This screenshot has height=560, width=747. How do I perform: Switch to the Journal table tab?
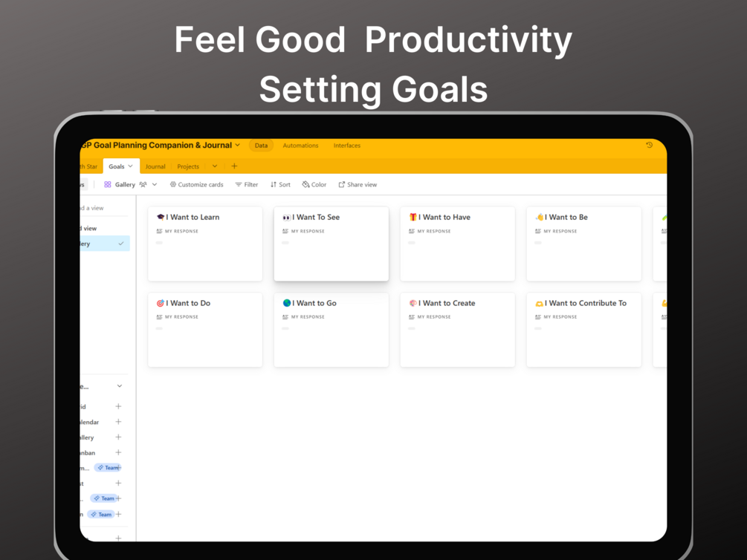coord(155,166)
